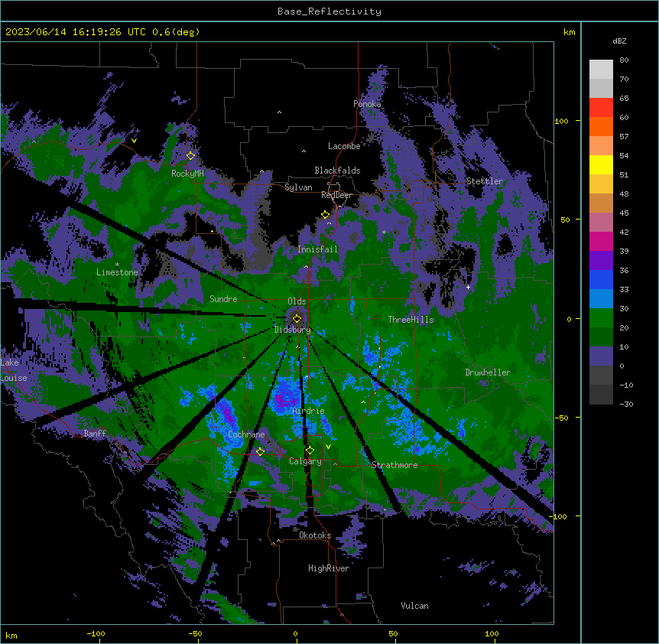Select the Banff label
This screenshot has width=659, height=644.
95,434
